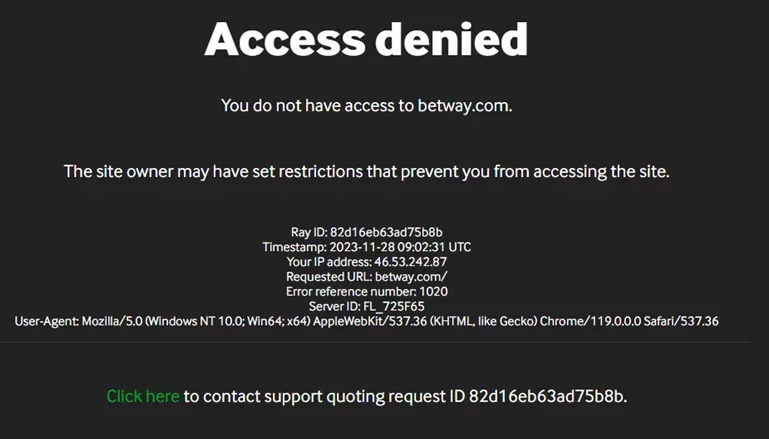
Task: Click 'betway.com' in the access message
Action: click(x=465, y=106)
